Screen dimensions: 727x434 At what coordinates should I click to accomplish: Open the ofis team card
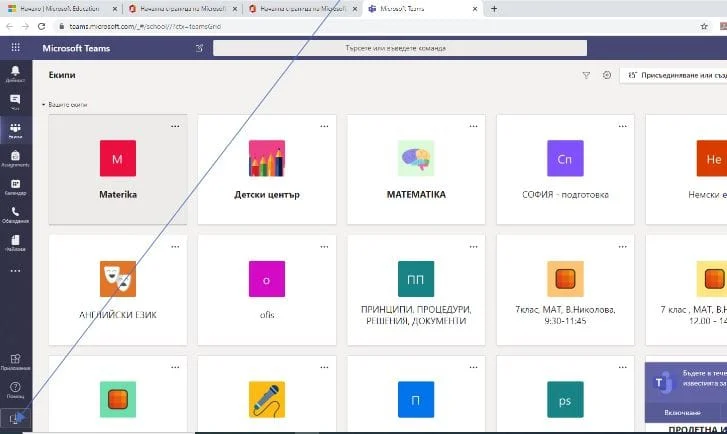[x=267, y=290]
